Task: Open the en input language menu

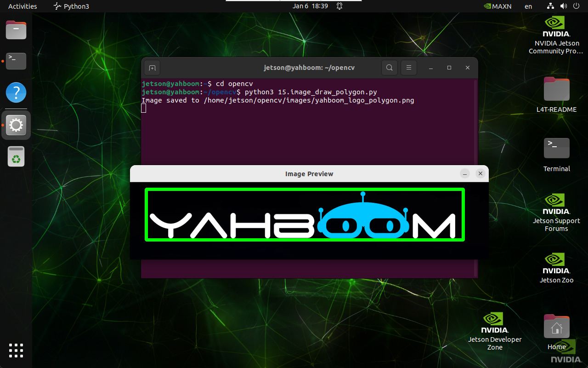Action: 528,6
